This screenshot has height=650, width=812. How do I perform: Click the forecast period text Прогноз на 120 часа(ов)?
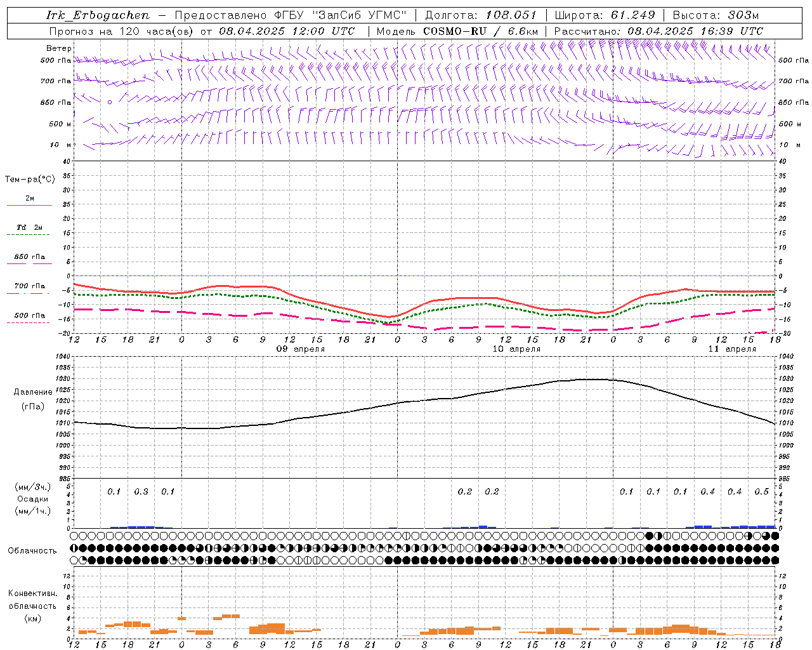(121, 31)
